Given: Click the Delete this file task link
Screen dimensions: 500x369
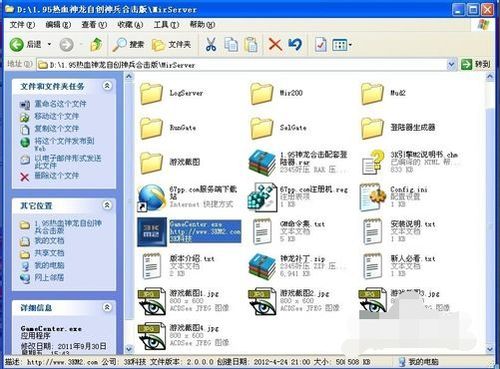Looking at the screenshot, I should (x=57, y=176).
